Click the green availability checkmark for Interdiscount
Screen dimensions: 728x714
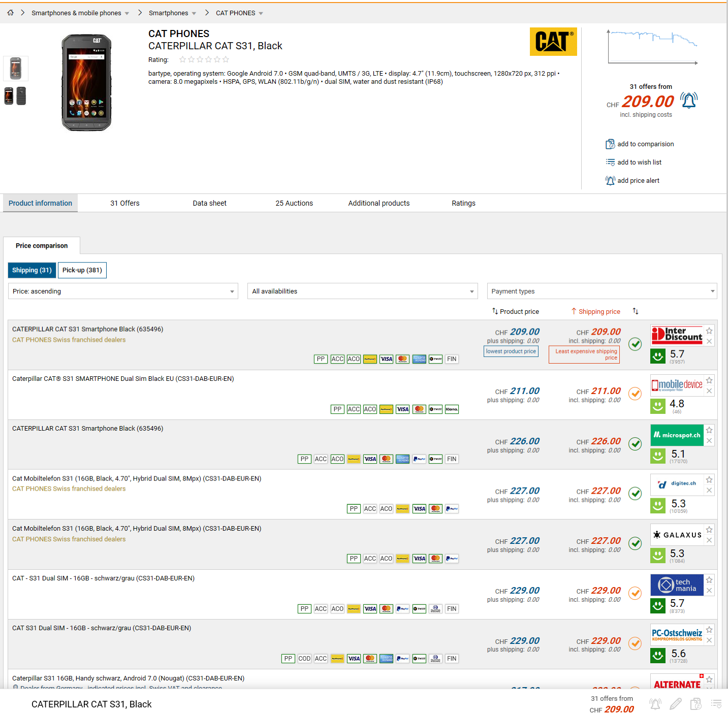(x=635, y=344)
